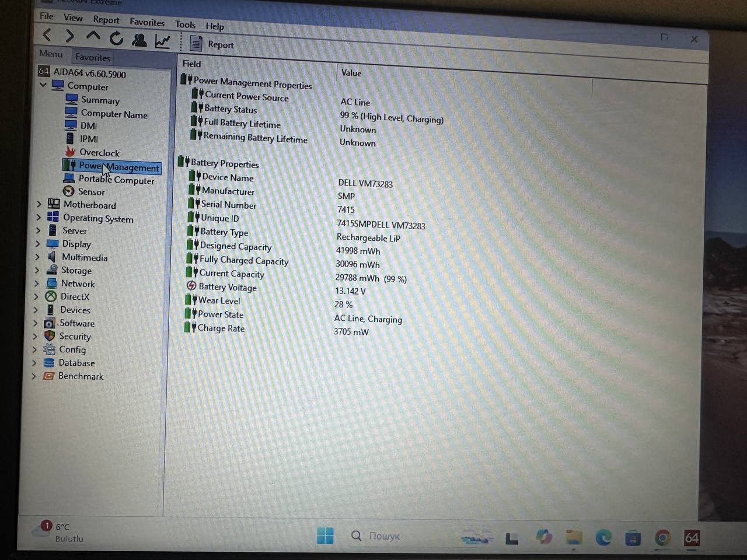Select Computer Name tree item
747x560 pixels.
[x=106, y=114]
